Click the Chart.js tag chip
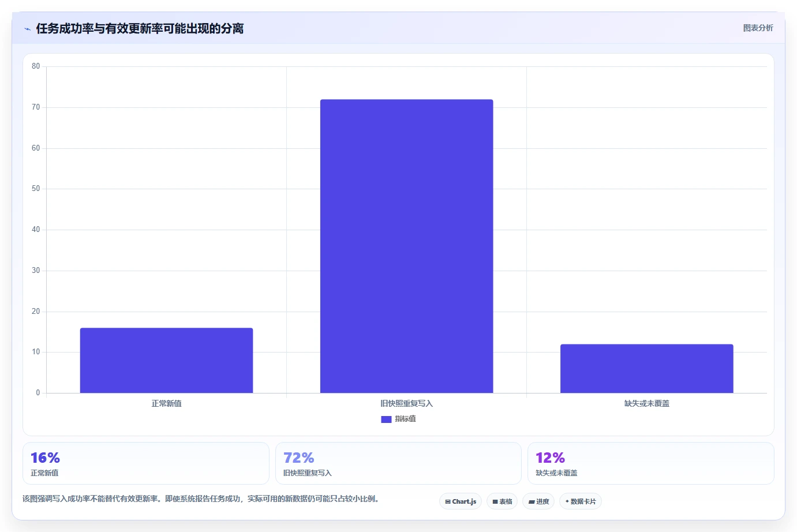Viewport: 797px width, 532px height. (x=461, y=501)
